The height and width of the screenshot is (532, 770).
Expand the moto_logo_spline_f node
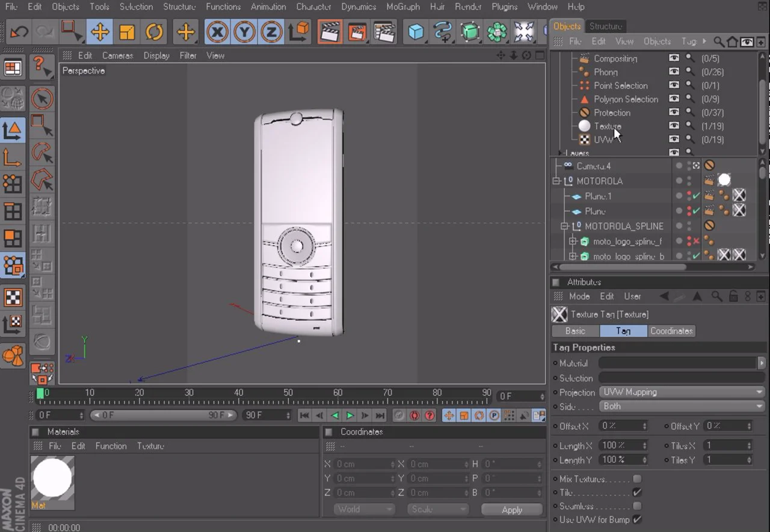pyautogui.click(x=573, y=241)
